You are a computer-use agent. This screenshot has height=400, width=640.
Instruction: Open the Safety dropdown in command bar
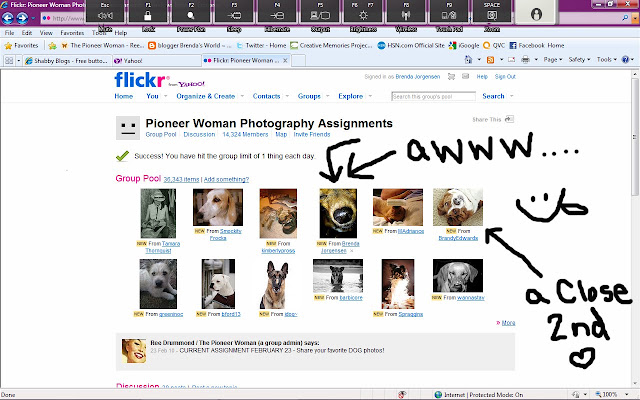(x=579, y=60)
